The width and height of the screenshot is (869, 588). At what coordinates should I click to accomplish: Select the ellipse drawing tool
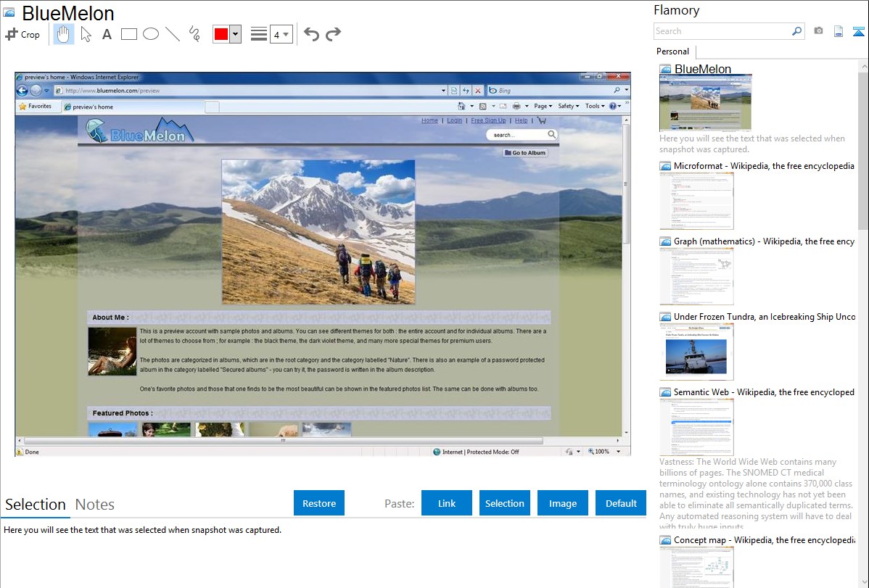pos(151,34)
